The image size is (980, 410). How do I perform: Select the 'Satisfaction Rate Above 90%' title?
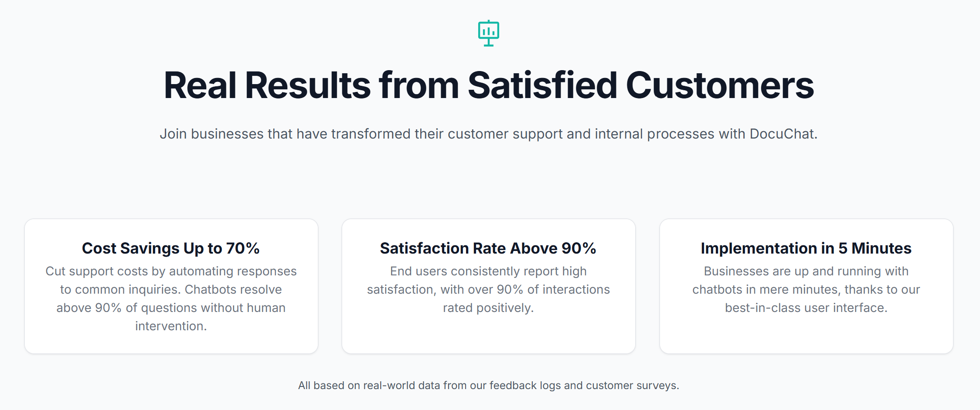tap(488, 248)
